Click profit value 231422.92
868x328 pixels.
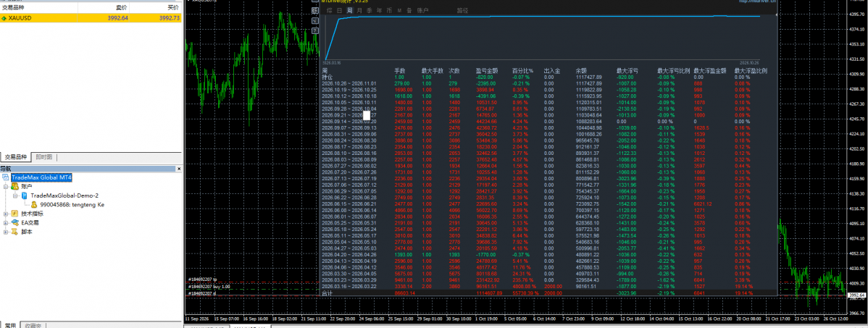pos(487,280)
